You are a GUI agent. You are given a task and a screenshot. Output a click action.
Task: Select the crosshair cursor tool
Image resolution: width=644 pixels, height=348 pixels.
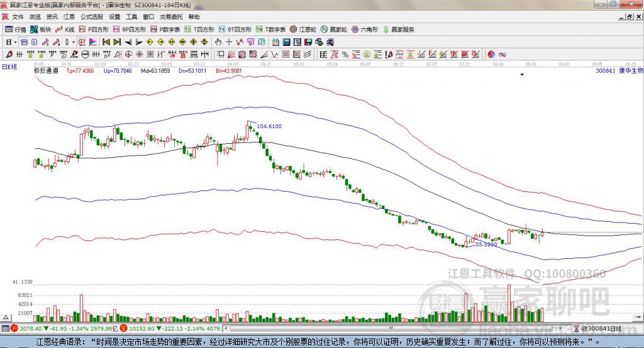pos(229,42)
